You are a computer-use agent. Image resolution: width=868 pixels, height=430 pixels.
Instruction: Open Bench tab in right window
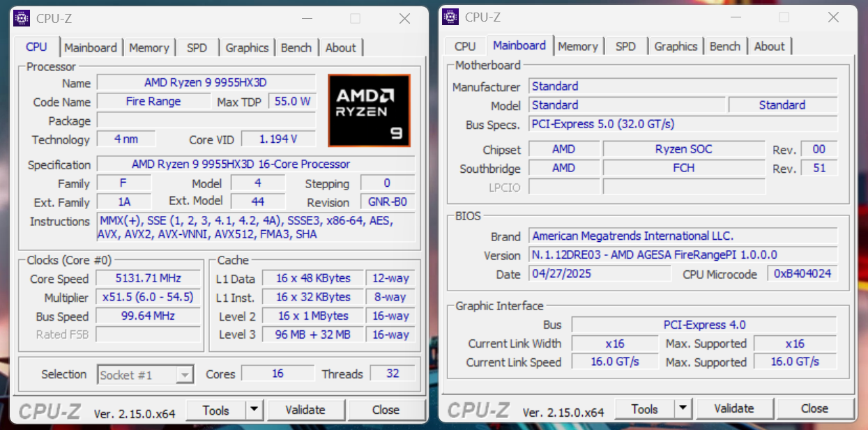click(x=725, y=46)
